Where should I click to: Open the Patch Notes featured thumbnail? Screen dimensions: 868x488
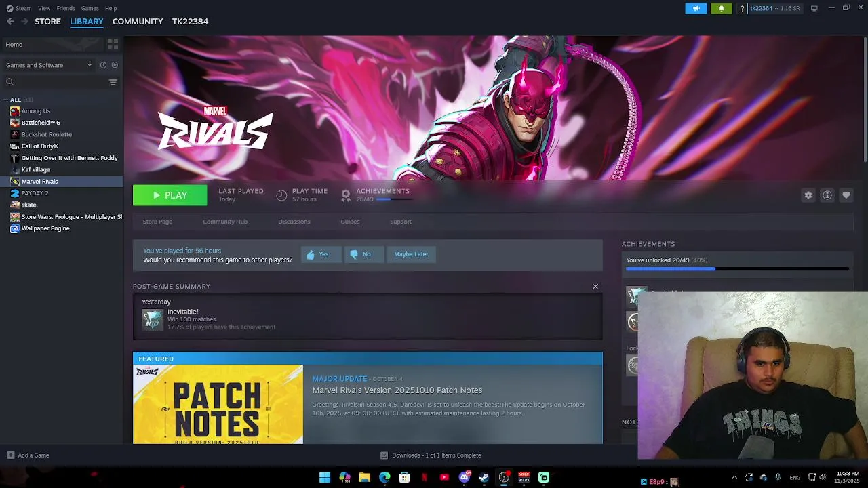[218, 405]
